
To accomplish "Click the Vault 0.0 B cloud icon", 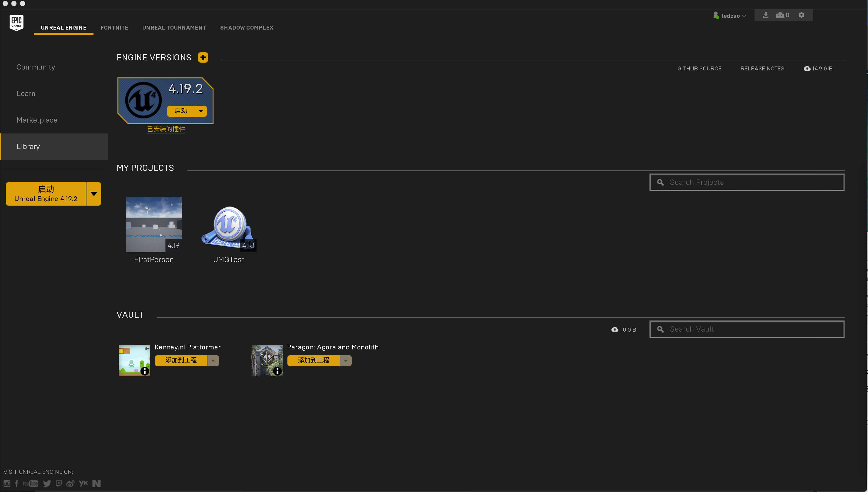I will tap(615, 329).
